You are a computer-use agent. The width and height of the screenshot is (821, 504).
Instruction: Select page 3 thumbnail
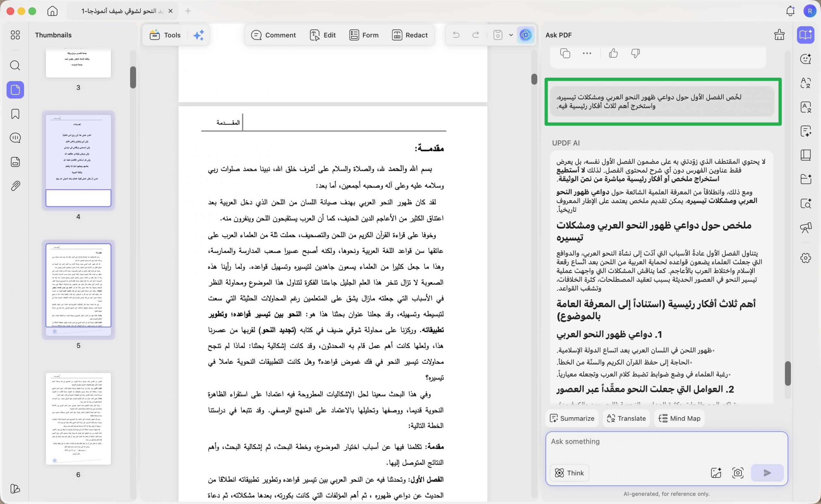pos(78,63)
